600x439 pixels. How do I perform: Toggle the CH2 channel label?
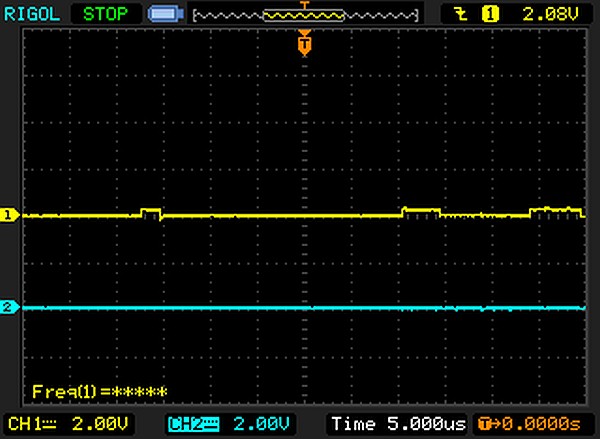tap(191, 423)
